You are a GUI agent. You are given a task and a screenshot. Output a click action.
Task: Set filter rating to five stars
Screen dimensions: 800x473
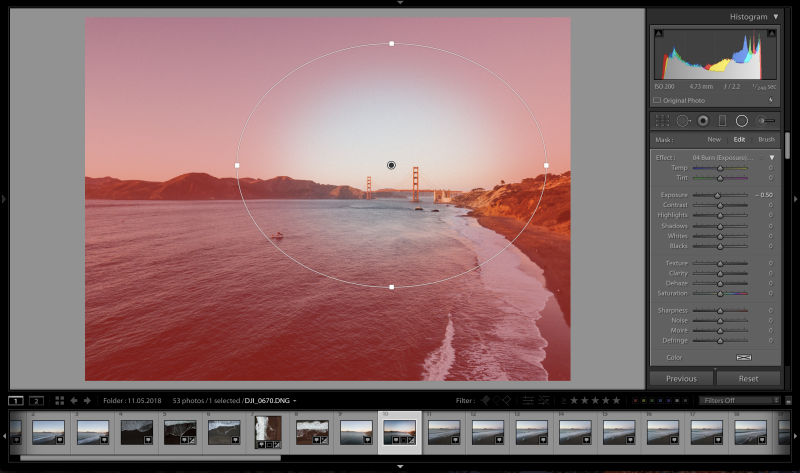[x=616, y=401]
